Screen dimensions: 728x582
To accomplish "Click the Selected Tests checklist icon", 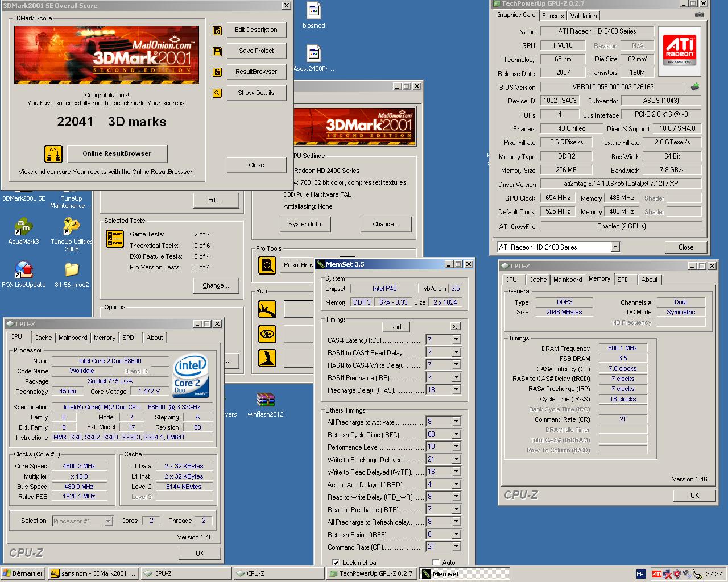I will click(115, 239).
